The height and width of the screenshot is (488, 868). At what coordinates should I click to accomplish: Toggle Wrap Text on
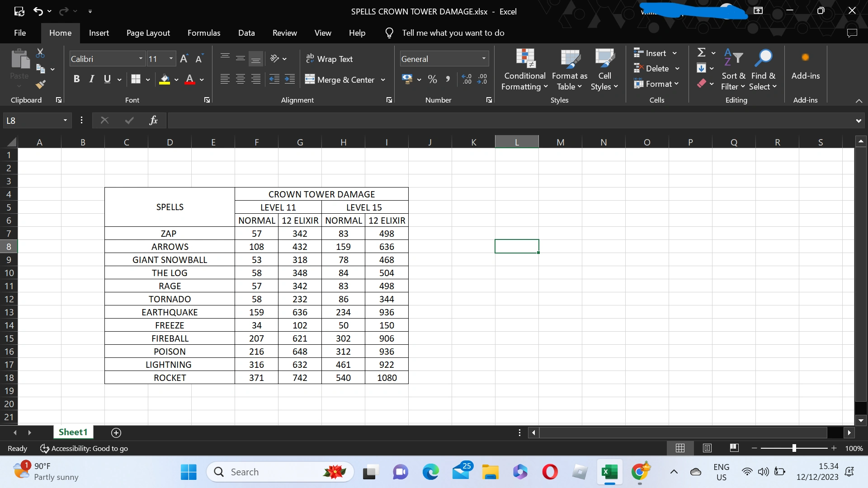[329, 59]
